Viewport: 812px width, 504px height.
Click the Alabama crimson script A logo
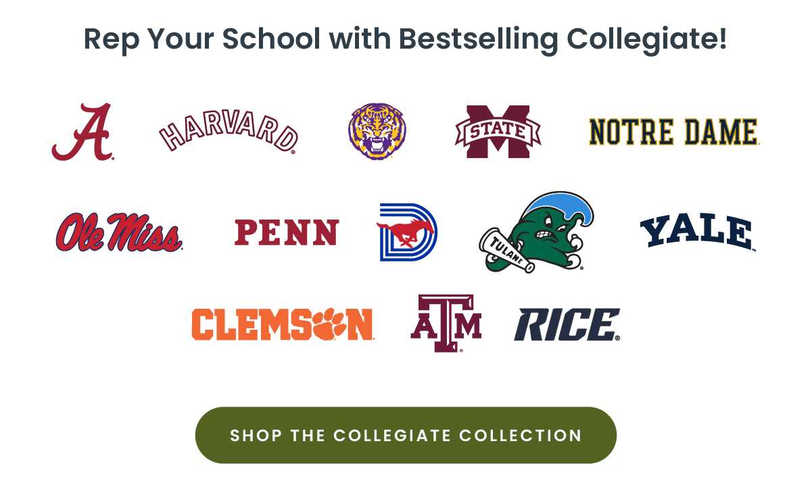82,132
